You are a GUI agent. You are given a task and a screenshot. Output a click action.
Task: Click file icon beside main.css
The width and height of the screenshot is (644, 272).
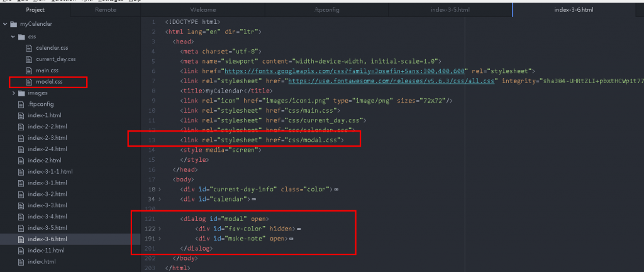(x=29, y=71)
